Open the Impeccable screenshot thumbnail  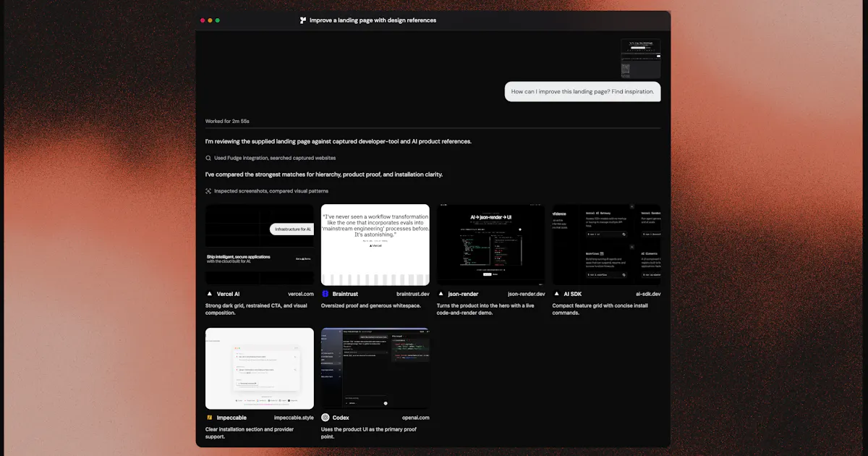click(x=260, y=368)
